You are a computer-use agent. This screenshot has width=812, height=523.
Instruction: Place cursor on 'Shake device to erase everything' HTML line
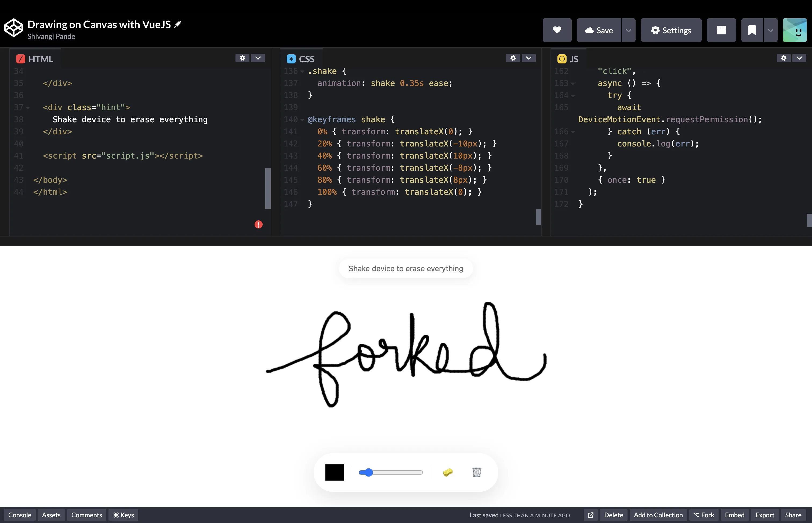coord(130,120)
